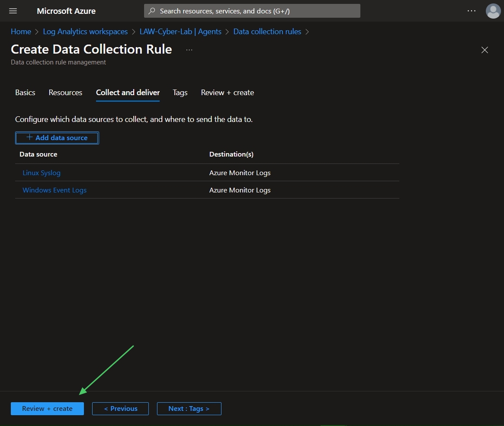Viewport: 504px width, 426px height.
Task: Click the Destination(s) column header
Action: 231,154
